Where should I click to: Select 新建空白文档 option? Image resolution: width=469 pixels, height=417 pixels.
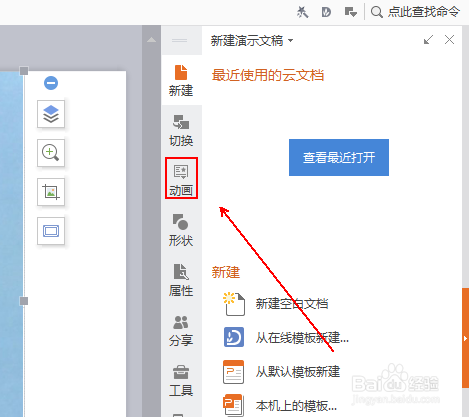pos(292,304)
